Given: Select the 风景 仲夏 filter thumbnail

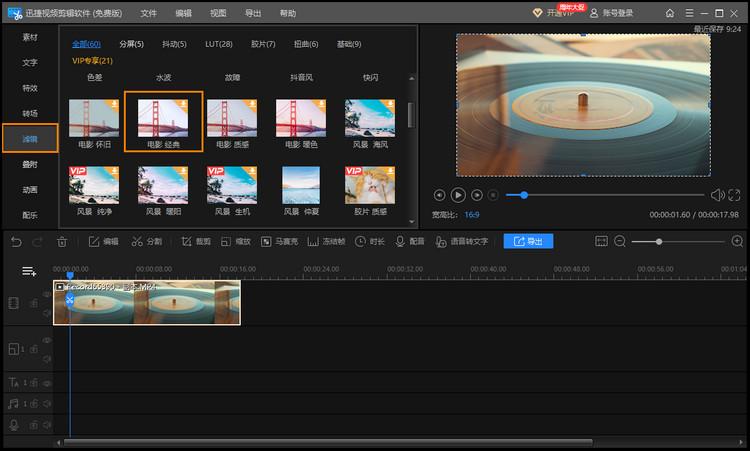Looking at the screenshot, I should click(301, 185).
